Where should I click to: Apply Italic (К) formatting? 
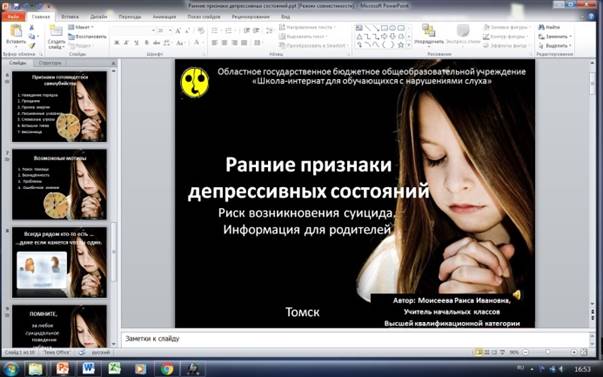click(126, 43)
